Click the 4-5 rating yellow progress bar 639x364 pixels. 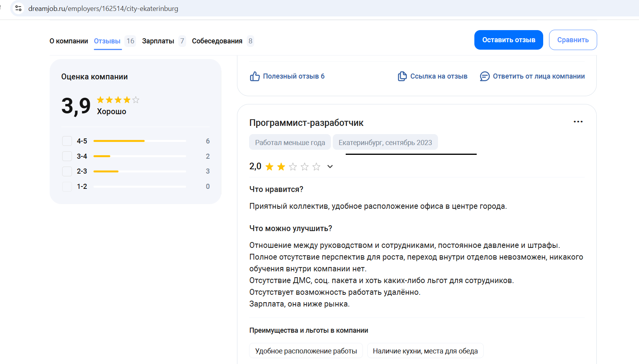[x=119, y=141]
